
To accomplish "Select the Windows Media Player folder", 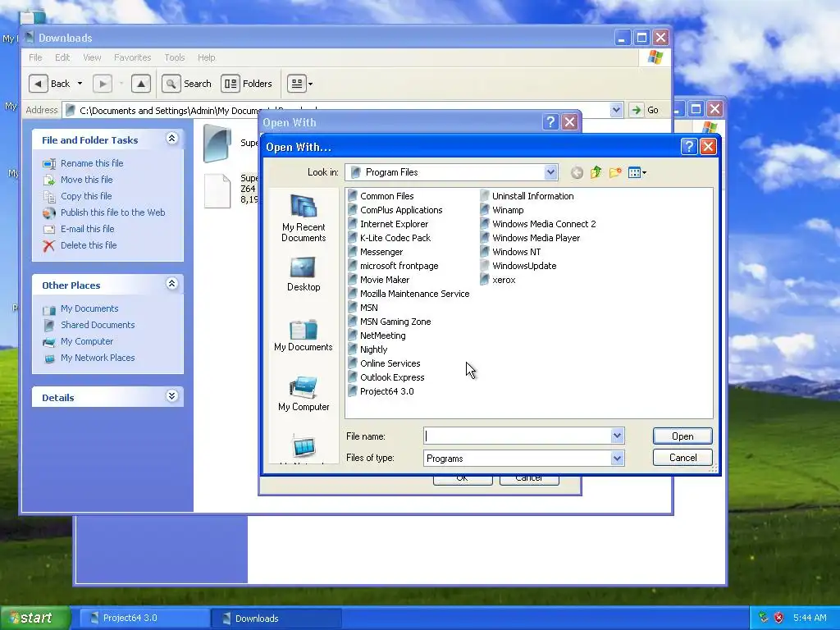I will pyautogui.click(x=531, y=238).
